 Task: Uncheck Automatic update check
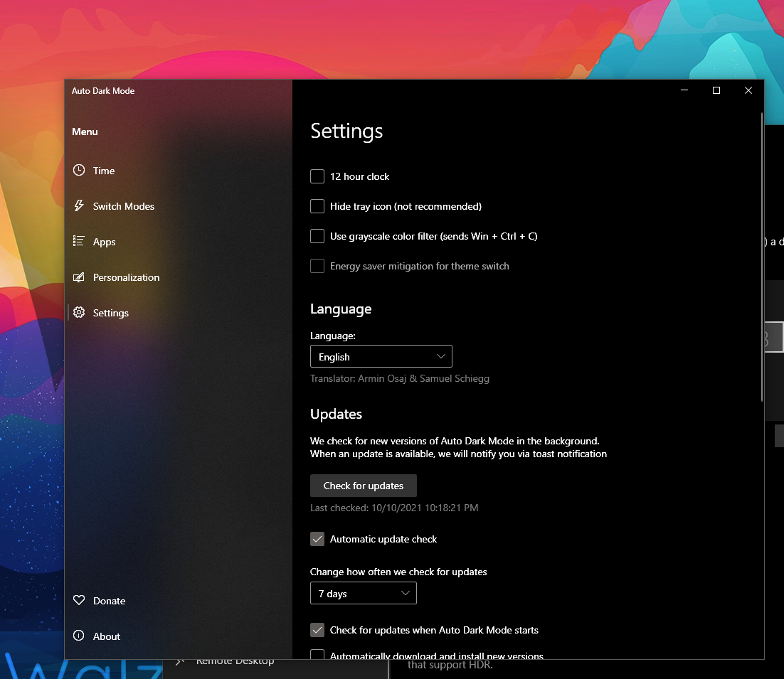click(x=317, y=539)
